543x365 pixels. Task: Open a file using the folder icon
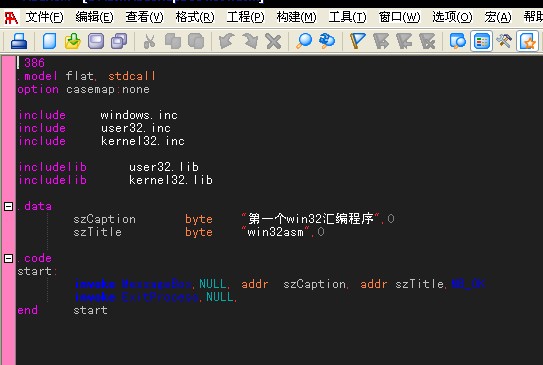tap(73, 41)
